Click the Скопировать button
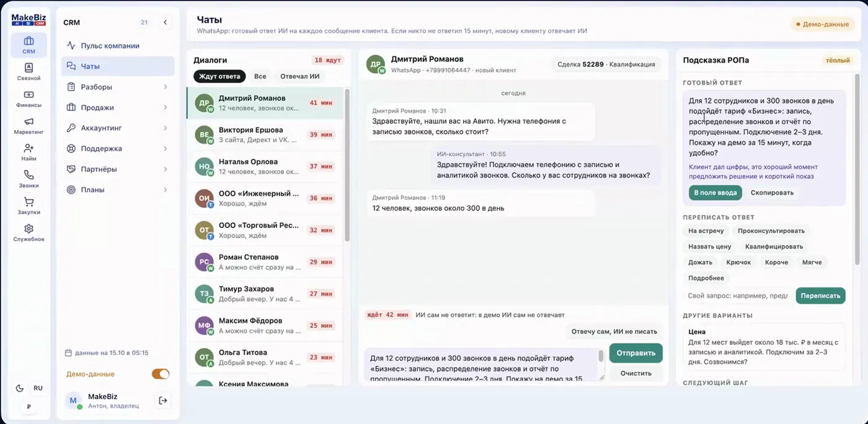The width and height of the screenshot is (868, 424). click(772, 193)
